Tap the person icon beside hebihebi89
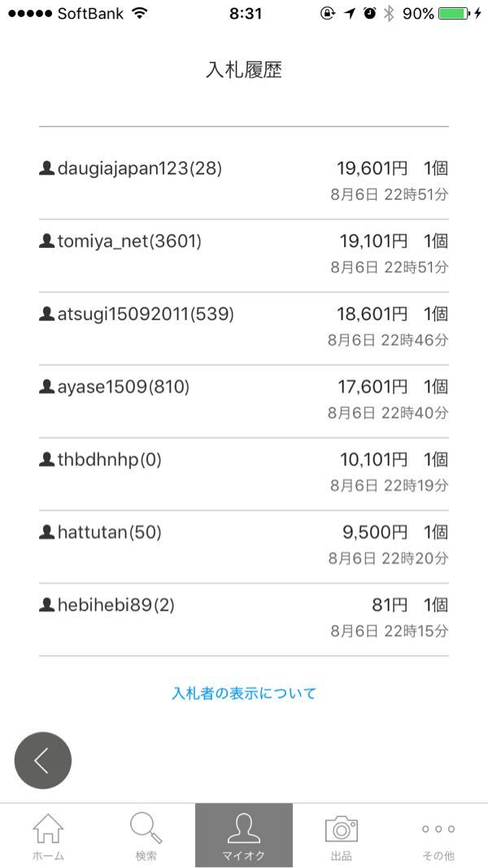This screenshot has width=488, height=868. pos(46,605)
